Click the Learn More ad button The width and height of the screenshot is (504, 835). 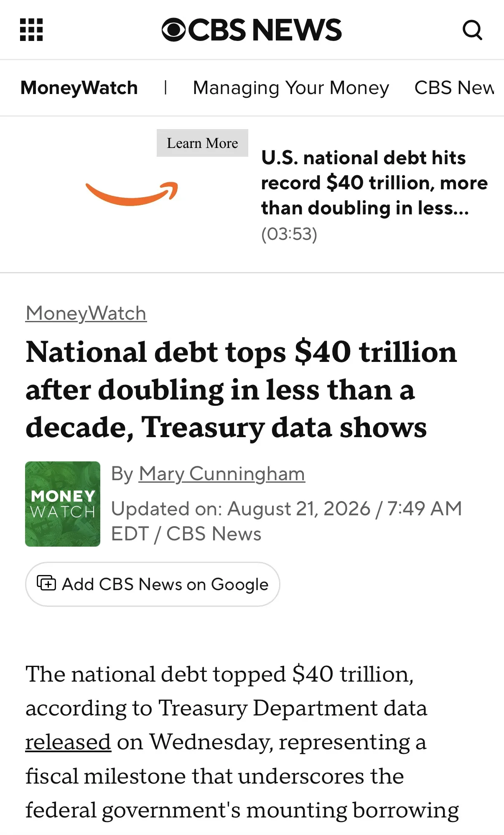coord(202,143)
